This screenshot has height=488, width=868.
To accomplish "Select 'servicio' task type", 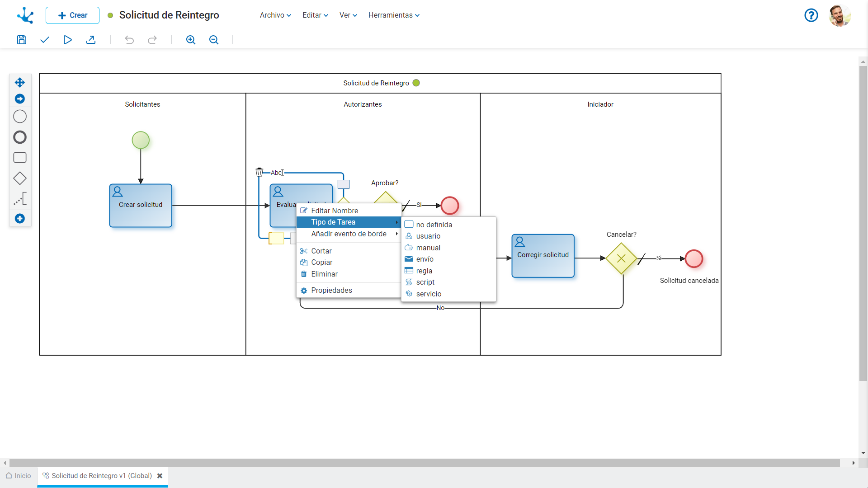I will [428, 294].
